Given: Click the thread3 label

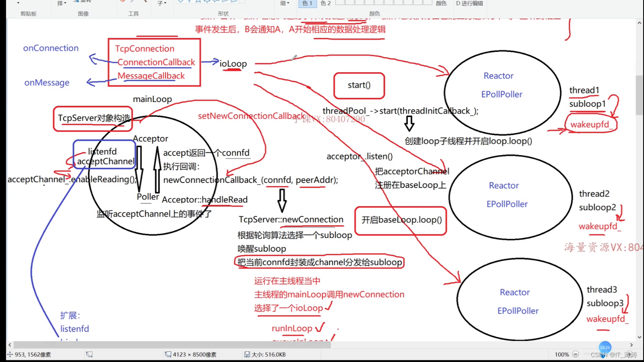Looking at the screenshot, I should [602, 290].
